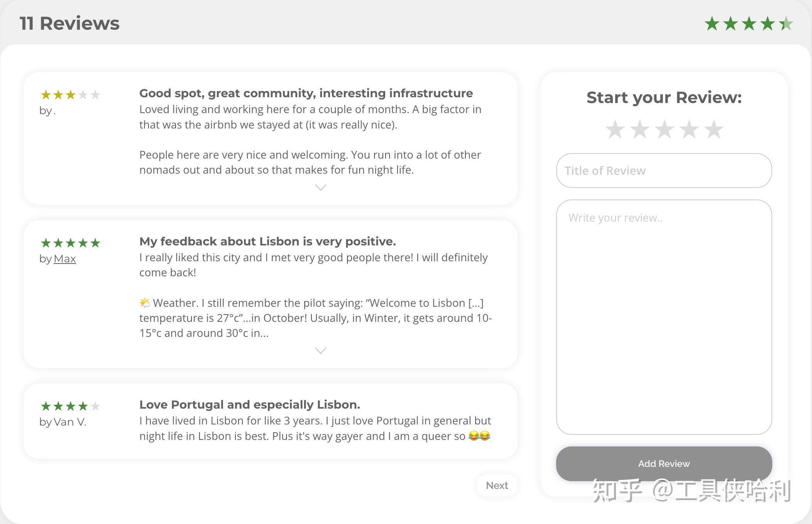Image resolution: width=812 pixels, height=524 pixels.
Task: Click the 'My feedback about Lisbon' review title
Action: [x=267, y=242]
